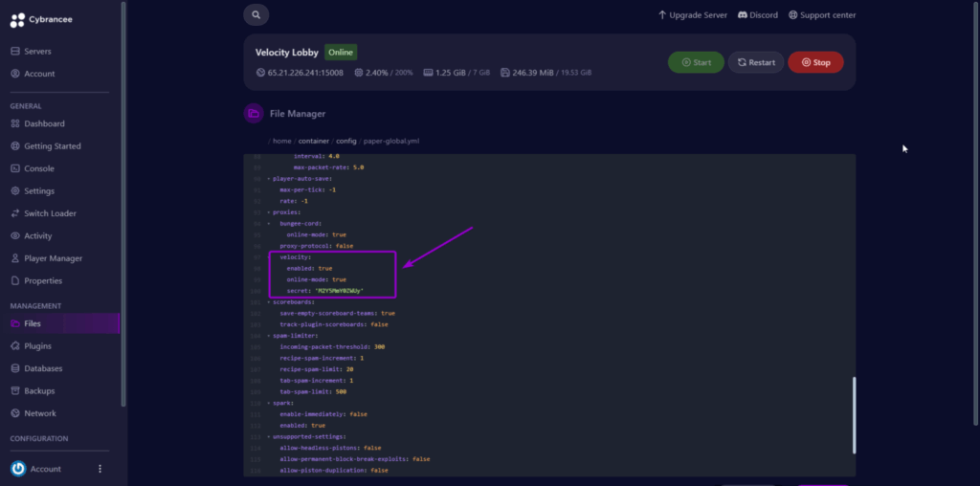
Task: Click the disk usage icon
Action: coord(505,73)
